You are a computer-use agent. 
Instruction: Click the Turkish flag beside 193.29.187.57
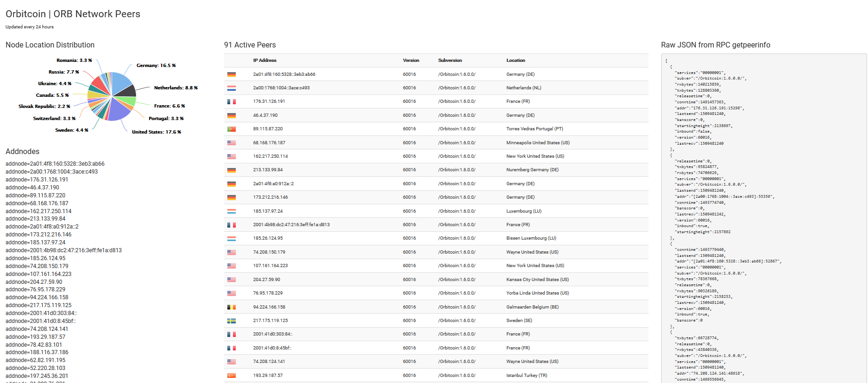click(x=232, y=376)
